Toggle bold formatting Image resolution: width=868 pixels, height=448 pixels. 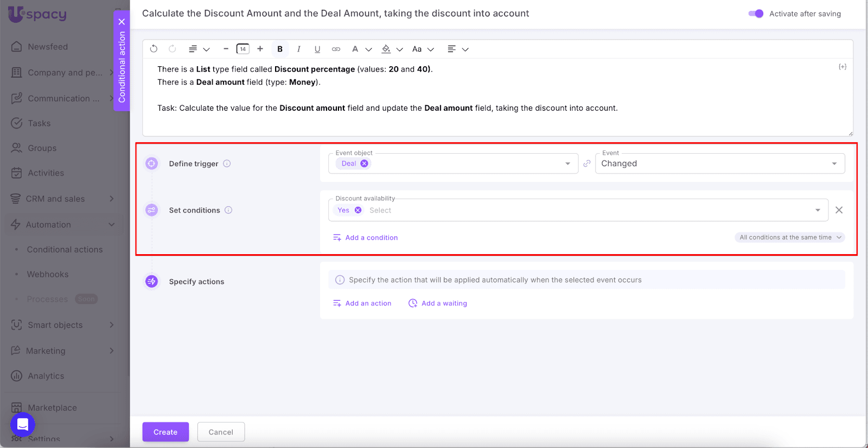(280, 49)
